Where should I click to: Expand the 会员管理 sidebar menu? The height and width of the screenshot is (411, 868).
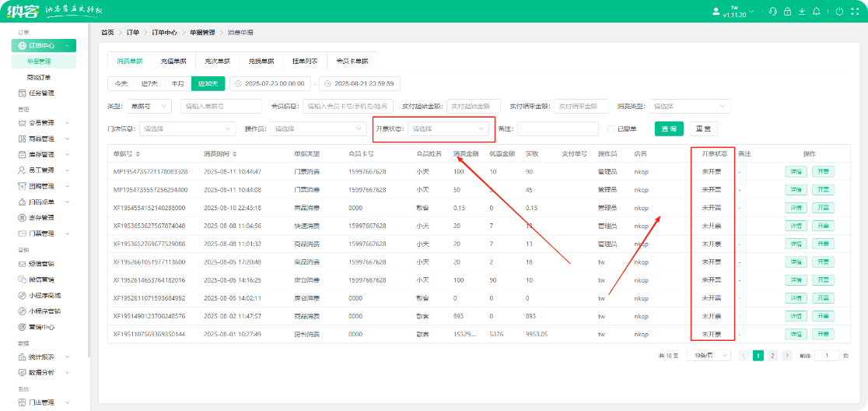tap(47, 122)
